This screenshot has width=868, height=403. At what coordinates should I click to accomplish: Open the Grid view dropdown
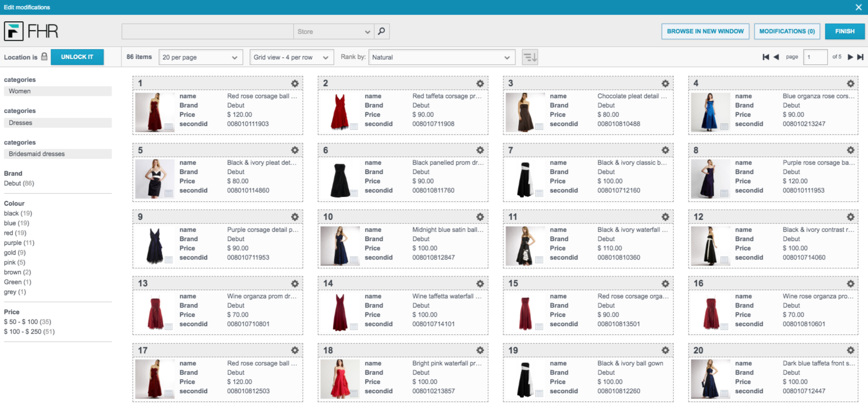(292, 57)
